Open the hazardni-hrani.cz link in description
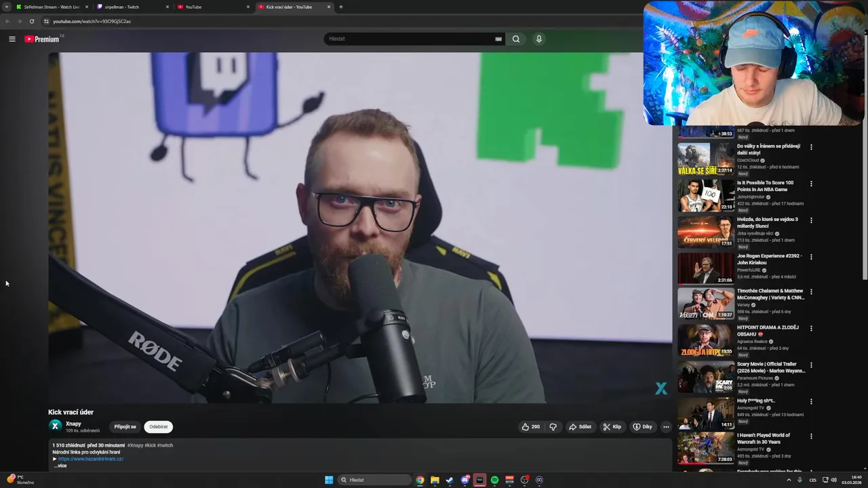This screenshot has width=868, height=488. pyautogui.click(x=91, y=459)
